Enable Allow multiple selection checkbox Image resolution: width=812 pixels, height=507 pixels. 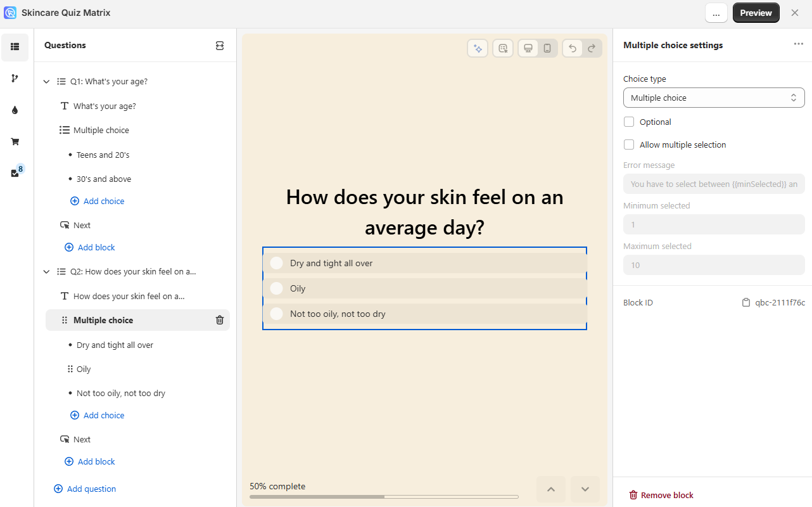point(629,144)
